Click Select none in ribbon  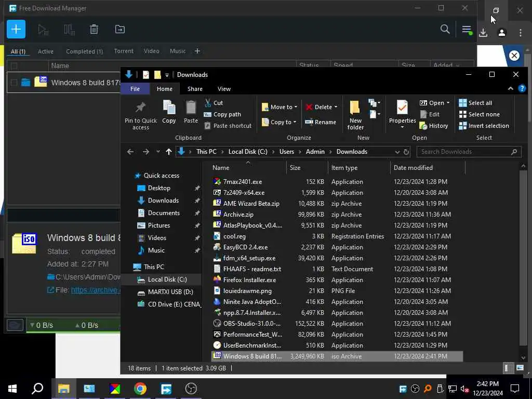click(480, 114)
